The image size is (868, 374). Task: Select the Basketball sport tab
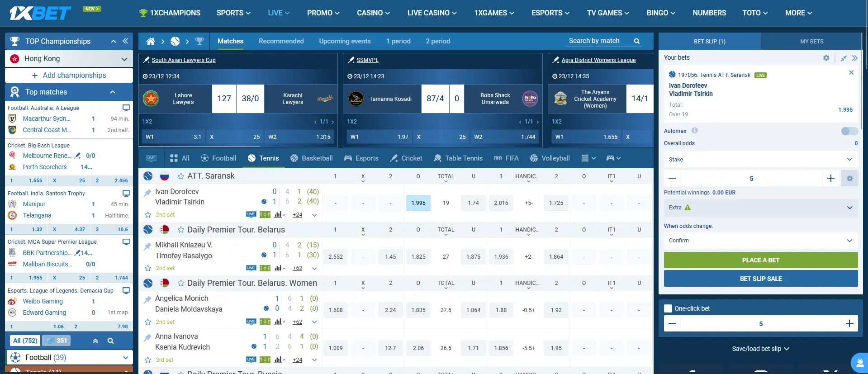311,158
